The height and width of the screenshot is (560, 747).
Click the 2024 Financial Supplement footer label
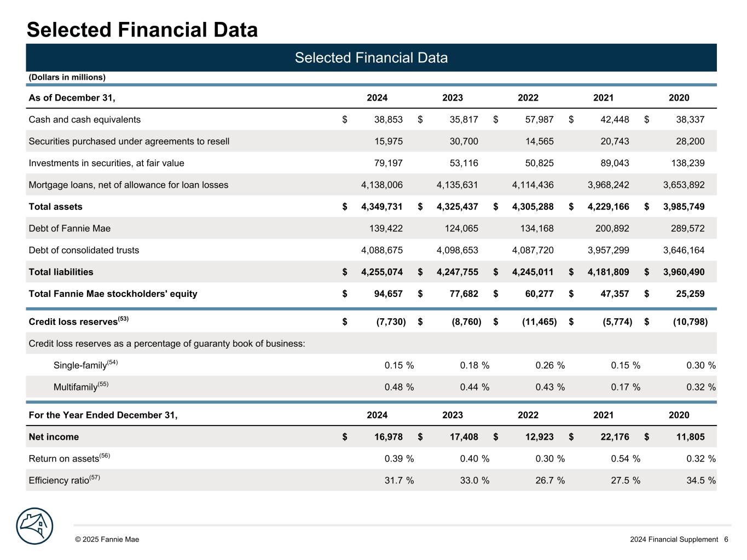click(673, 540)
